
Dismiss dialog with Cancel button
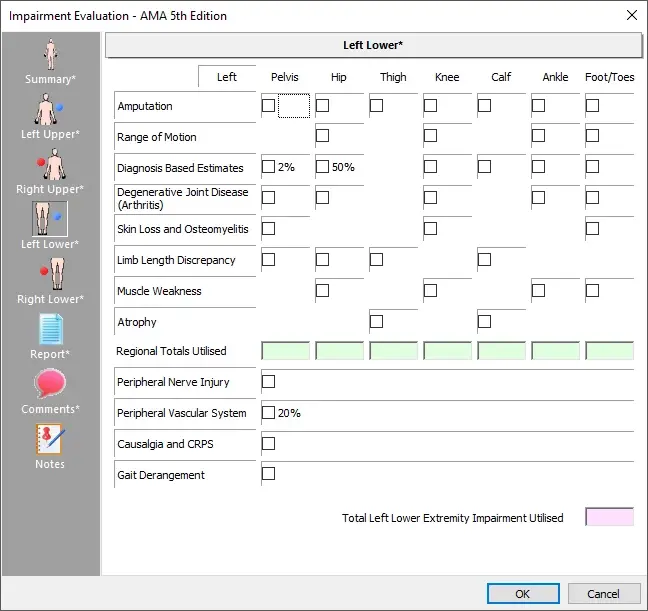603,594
